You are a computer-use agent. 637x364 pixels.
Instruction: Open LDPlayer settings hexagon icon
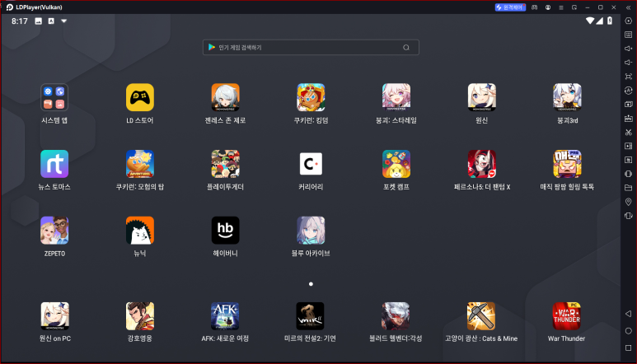pyautogui.click(x=629, y=21)
